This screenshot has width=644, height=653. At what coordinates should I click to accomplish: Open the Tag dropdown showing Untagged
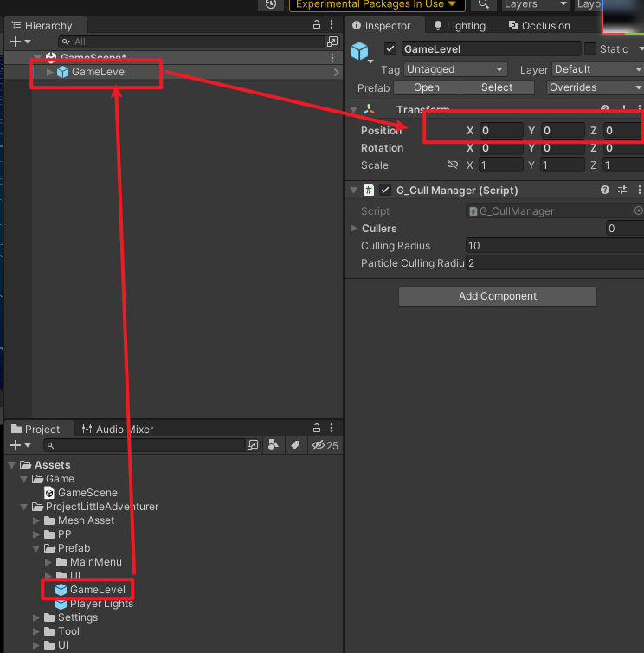tap(454, 69)
